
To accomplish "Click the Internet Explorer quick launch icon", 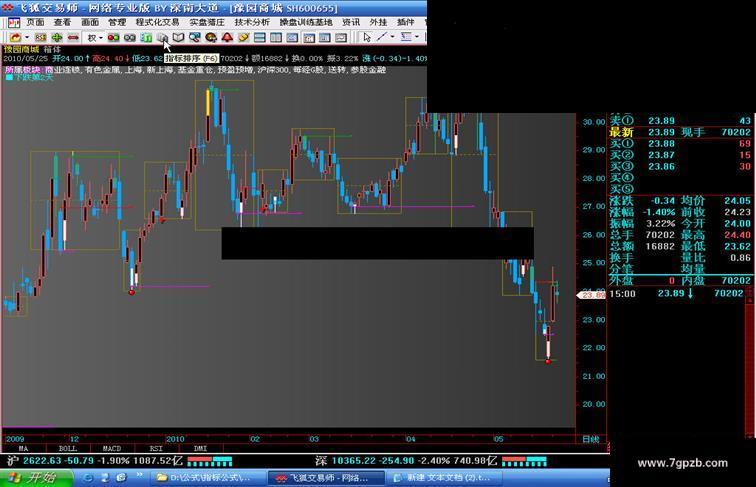I will point(89,478).
